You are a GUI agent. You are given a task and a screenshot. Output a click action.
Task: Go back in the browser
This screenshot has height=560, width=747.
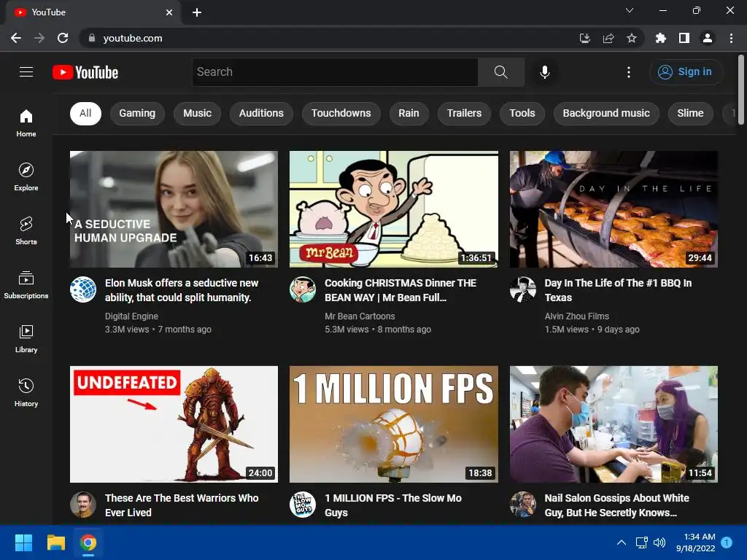16,38
